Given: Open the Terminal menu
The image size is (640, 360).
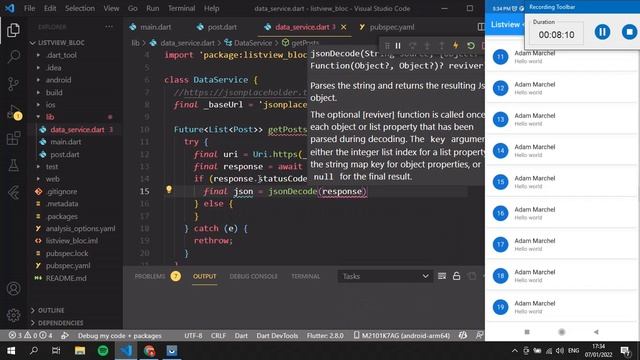Looking at the screenshot, I should tap(181, 8).
